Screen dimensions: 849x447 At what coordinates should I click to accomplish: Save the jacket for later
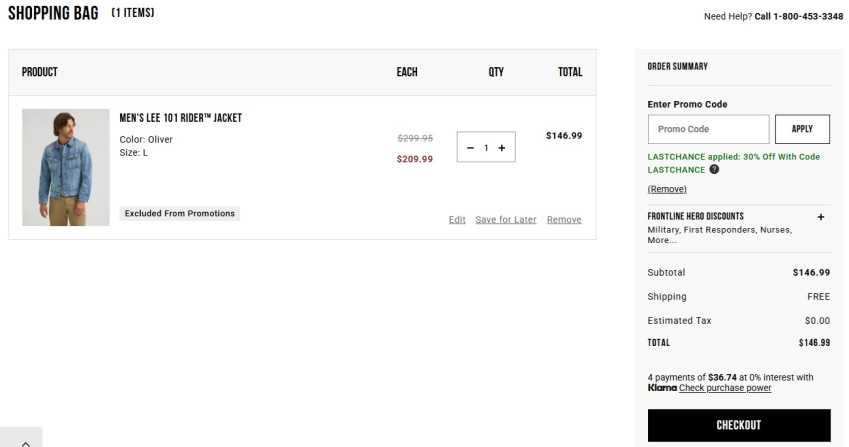pos(506,220)
